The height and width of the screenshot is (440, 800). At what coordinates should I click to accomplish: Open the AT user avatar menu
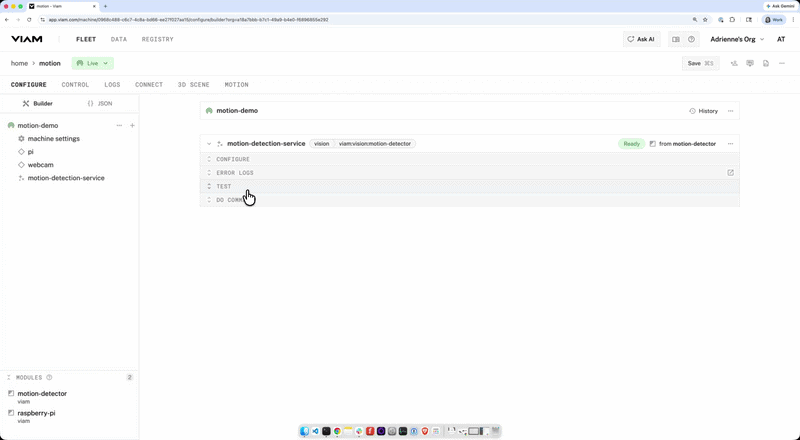[781, 39]
